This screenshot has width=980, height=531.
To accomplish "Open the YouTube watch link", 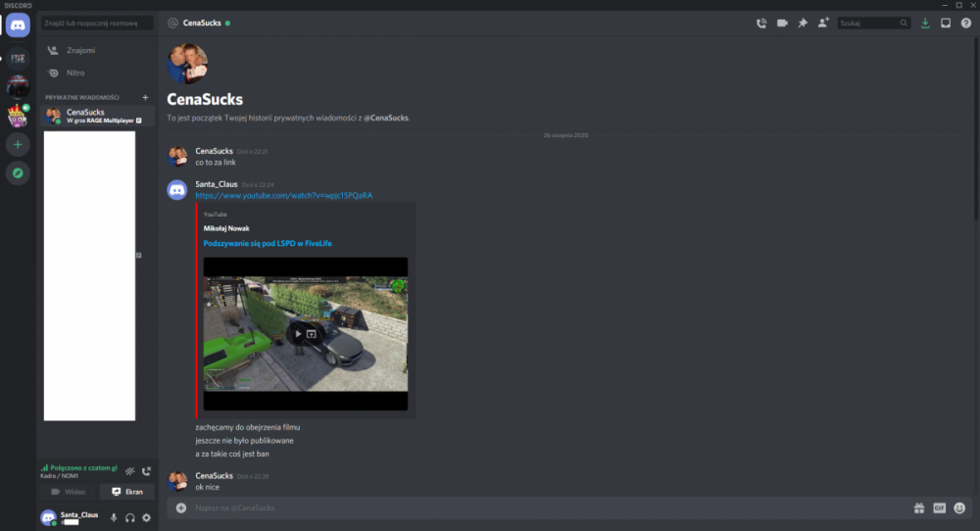I will pos(284,196).
